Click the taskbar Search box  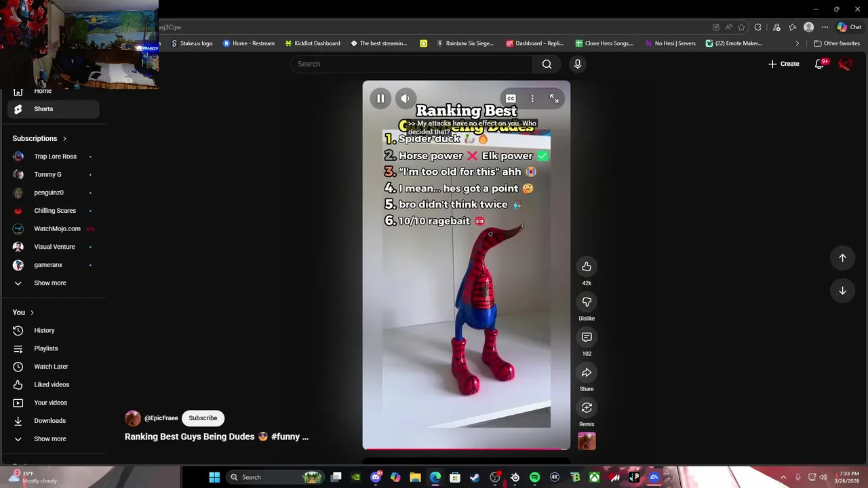pos(277,477)
